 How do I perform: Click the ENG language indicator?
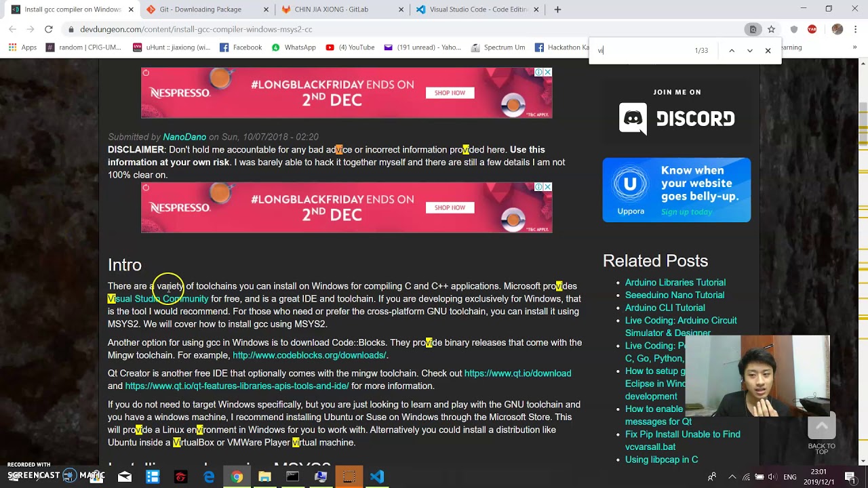[x=790, y=477]
